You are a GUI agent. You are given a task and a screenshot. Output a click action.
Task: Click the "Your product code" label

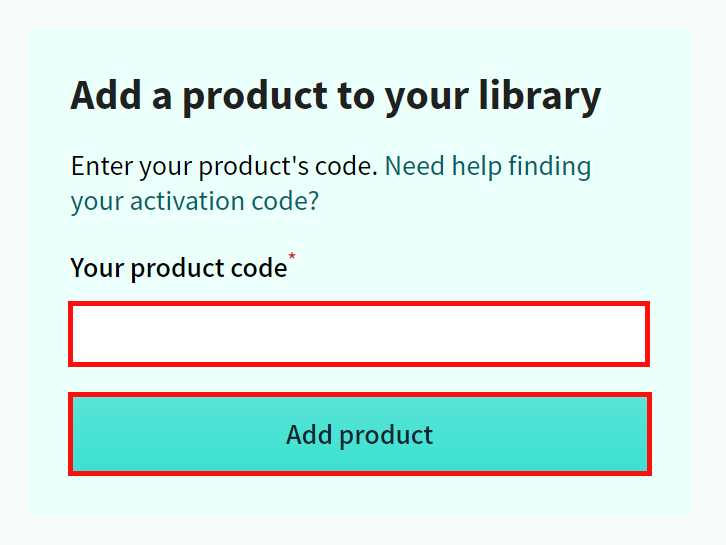pyautogui.click(x=178, y=268)
